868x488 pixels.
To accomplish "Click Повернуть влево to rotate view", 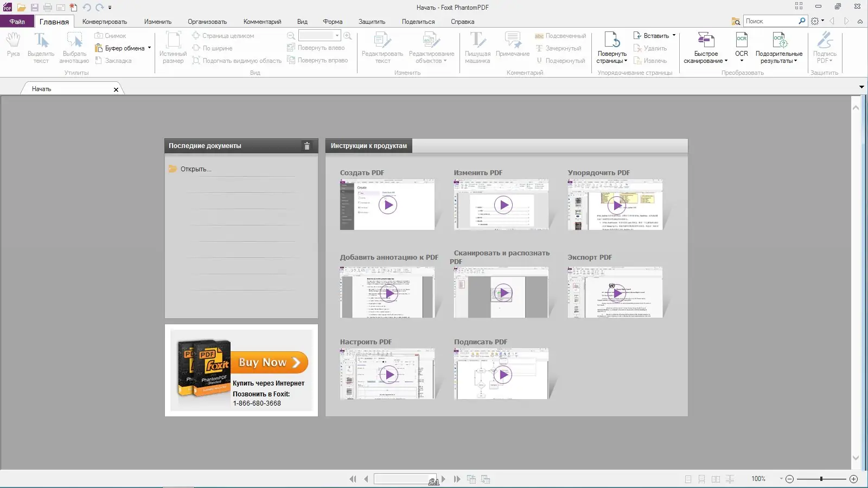I will 316,48.
